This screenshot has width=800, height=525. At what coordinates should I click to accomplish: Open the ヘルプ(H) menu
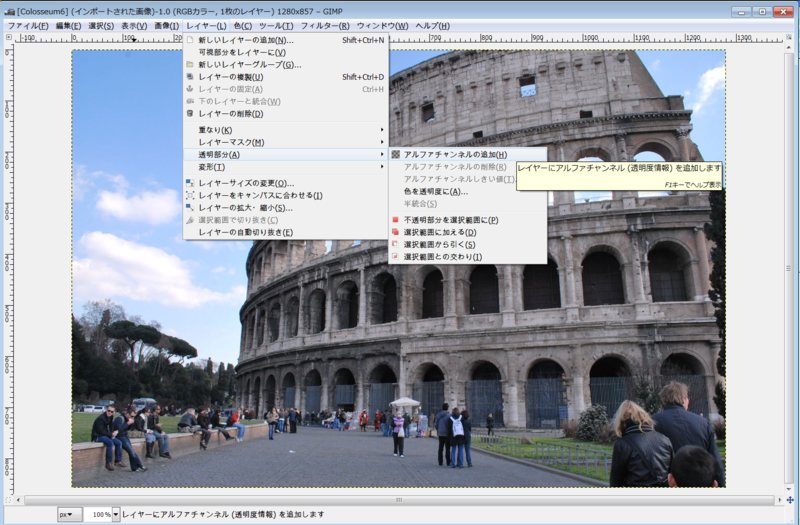432,26
